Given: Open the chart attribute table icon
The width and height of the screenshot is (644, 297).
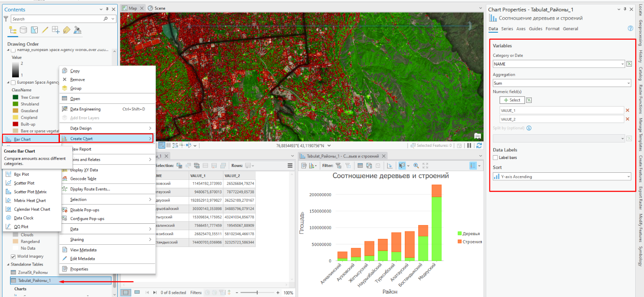Looking at the screenshot, I should coord(360,166).
